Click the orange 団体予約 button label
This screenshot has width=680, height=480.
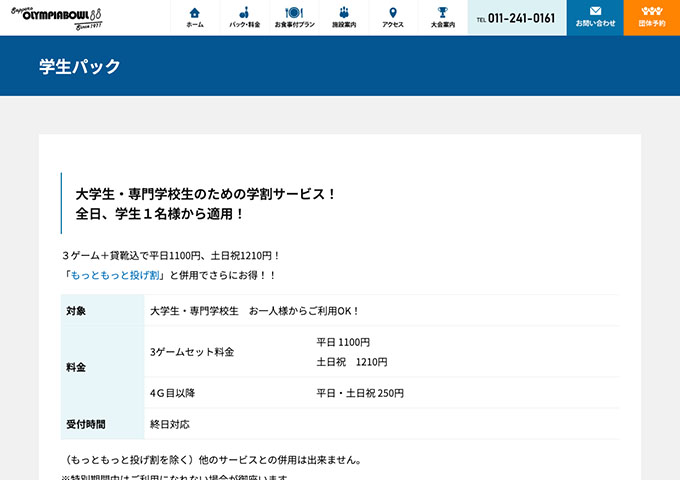click(652, 23)
